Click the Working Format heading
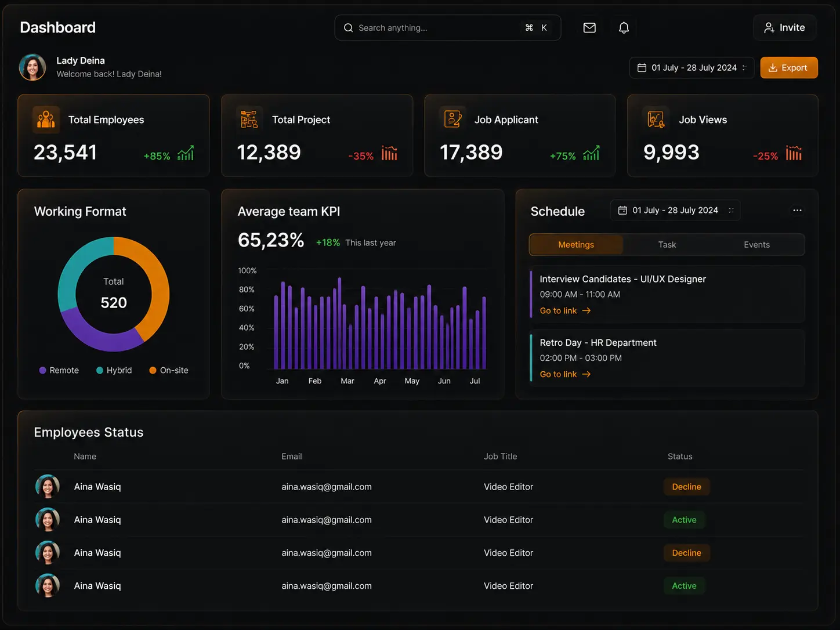This screenshot has height=630, width=840. [80, 211]
